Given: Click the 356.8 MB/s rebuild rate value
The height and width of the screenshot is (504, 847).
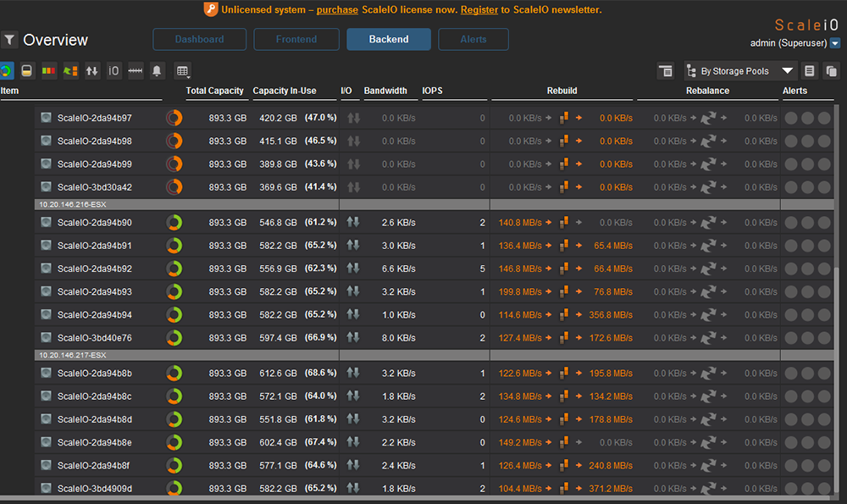Looking at the screenshot, I should point(611,315).
